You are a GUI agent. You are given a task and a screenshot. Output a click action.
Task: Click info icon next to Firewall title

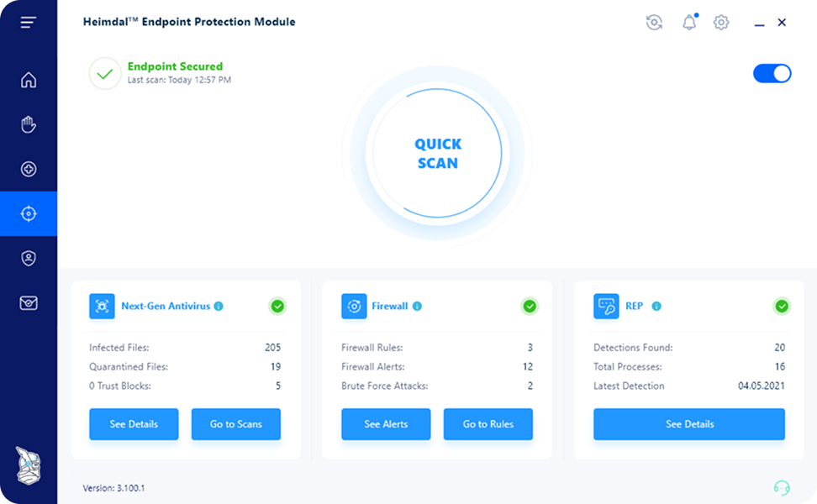418,306
